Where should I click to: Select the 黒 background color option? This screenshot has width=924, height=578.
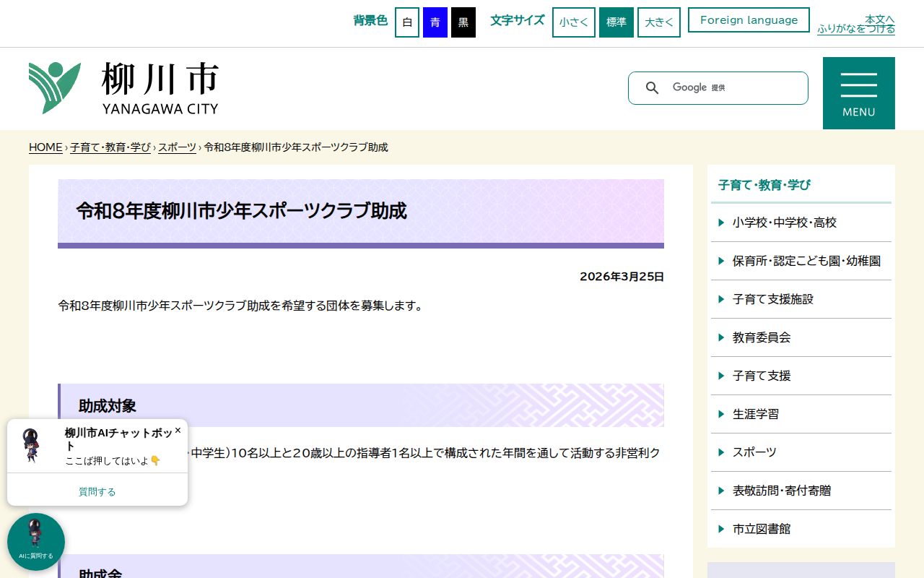click(463, 22)
